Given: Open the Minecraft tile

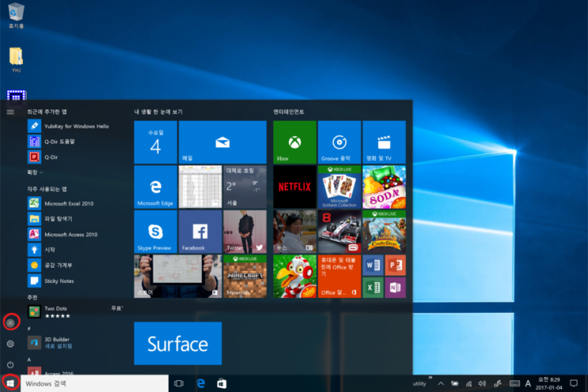Looking at the screenshot, I should tap(245, 276).
